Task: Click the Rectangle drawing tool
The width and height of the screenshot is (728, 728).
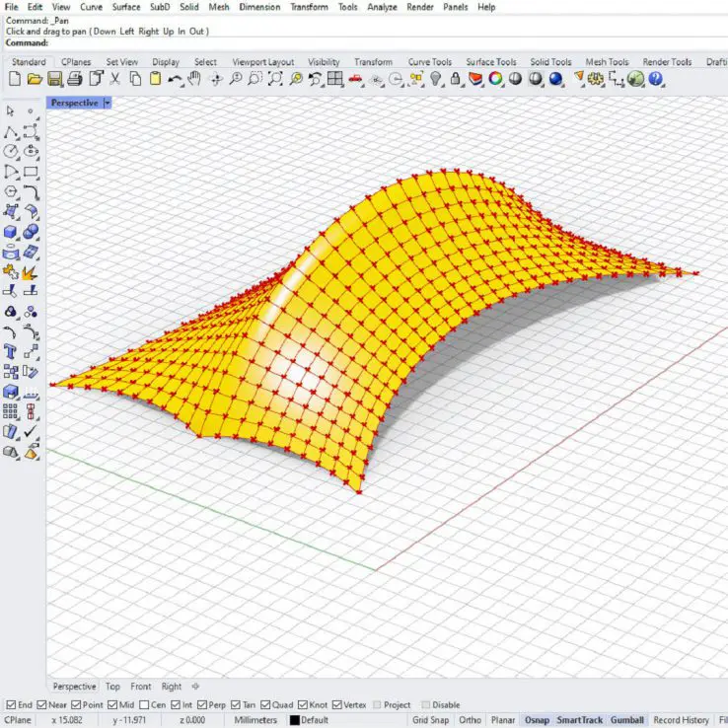Action: [32, 172]
